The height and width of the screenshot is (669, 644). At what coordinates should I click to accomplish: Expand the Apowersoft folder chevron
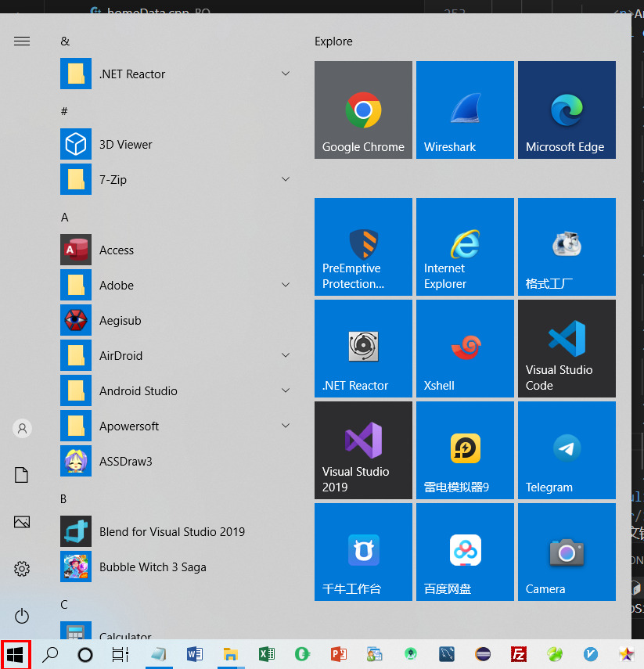(x=286, y=426)
